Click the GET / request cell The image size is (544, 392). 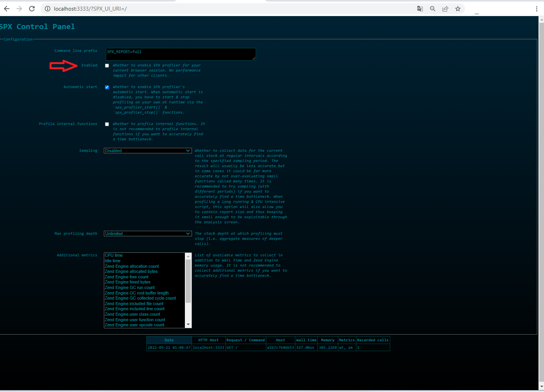(x=245, y=348)
